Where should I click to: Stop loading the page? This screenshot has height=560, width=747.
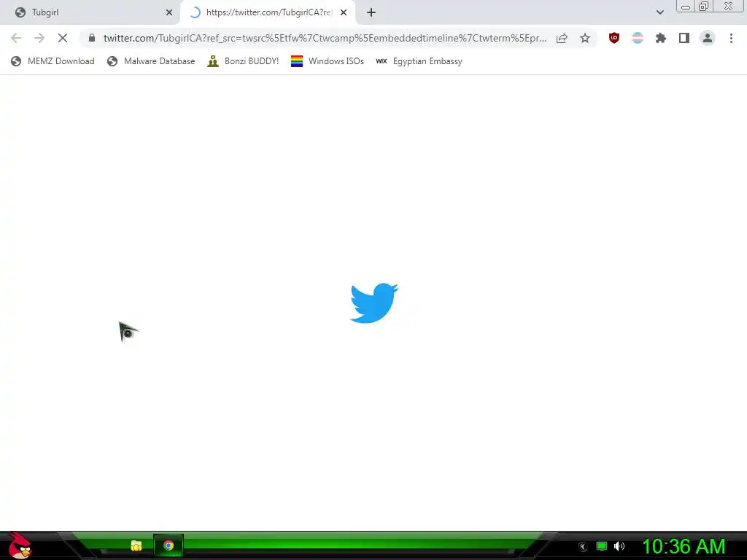[63, 38]
